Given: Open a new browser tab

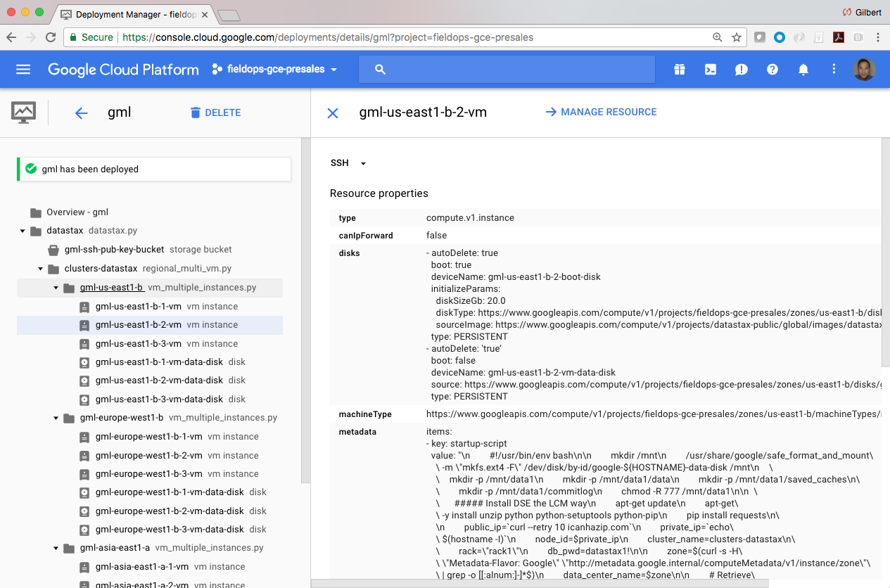Looking at the screenshot, I should (229, 15).
